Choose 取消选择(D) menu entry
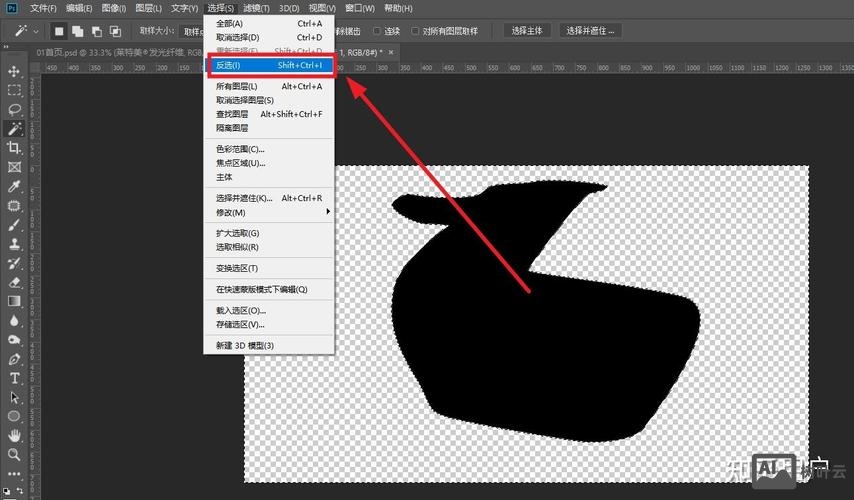854x500 pixels. click(269, 37)
